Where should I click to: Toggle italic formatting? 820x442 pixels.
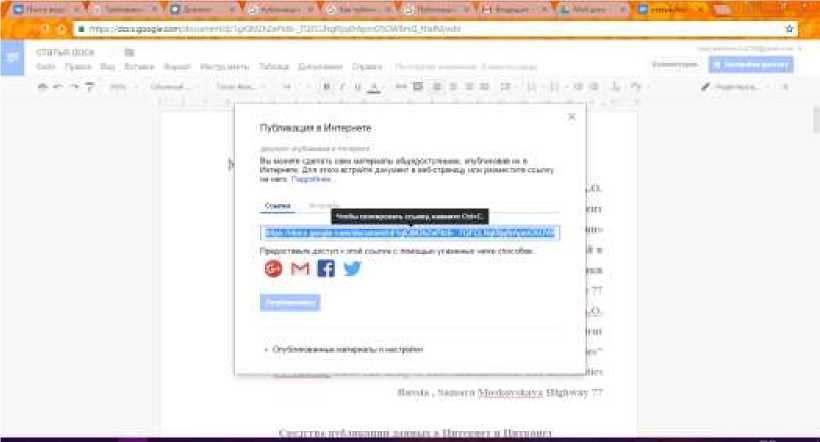[x=342, y=87]
